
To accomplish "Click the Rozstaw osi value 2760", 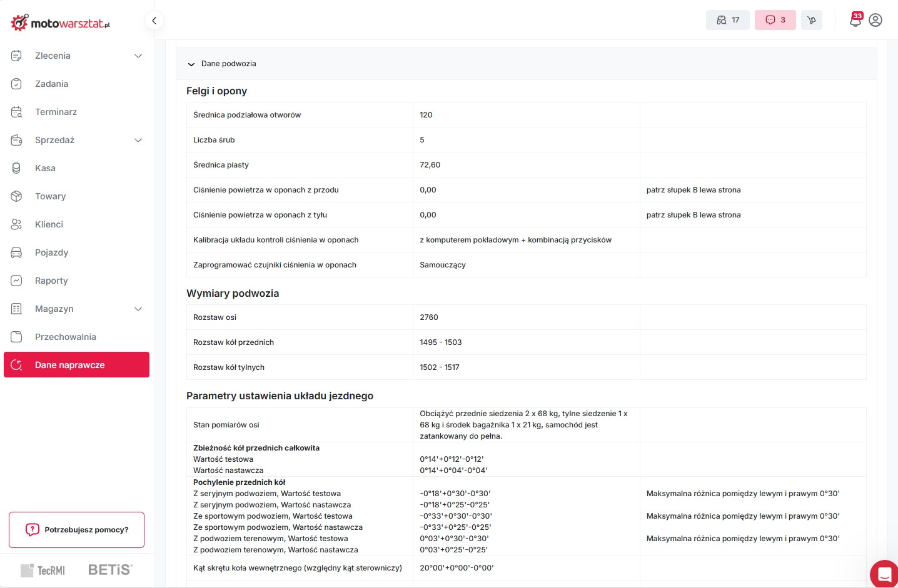I will pos(429,317).
